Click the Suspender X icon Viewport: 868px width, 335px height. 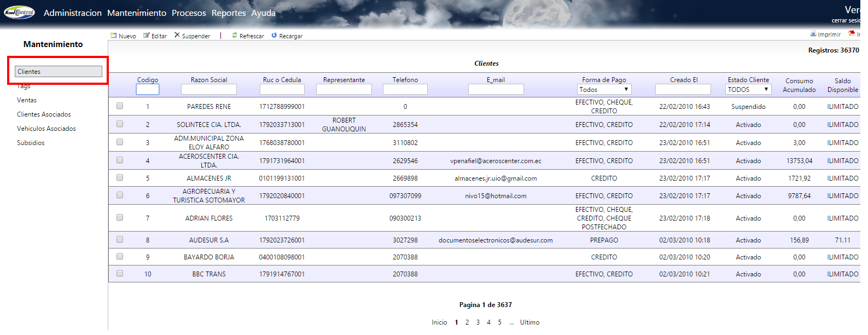tap(177, 35)
